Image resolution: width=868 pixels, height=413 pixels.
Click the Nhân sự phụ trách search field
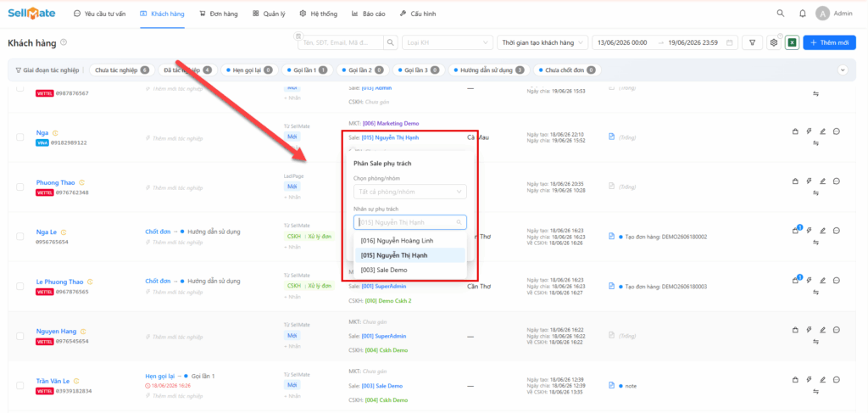click(410, 222)
